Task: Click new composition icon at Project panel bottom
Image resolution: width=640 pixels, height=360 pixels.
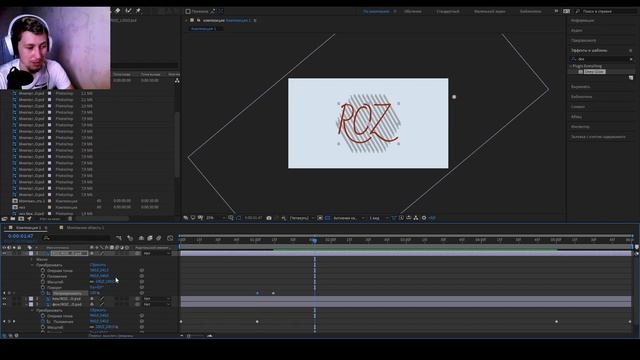Action: 21,219
